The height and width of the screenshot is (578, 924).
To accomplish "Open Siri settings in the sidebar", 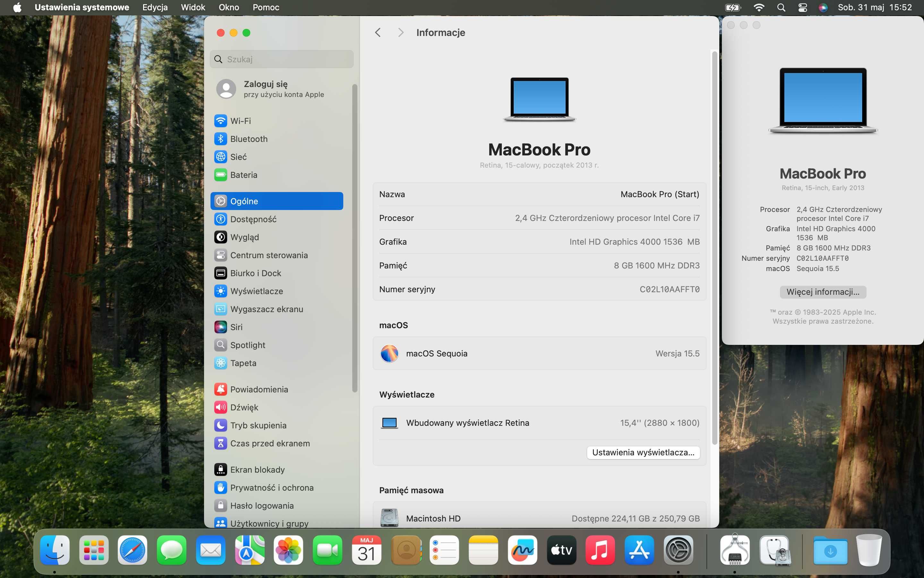I will (x=277, y=327).
